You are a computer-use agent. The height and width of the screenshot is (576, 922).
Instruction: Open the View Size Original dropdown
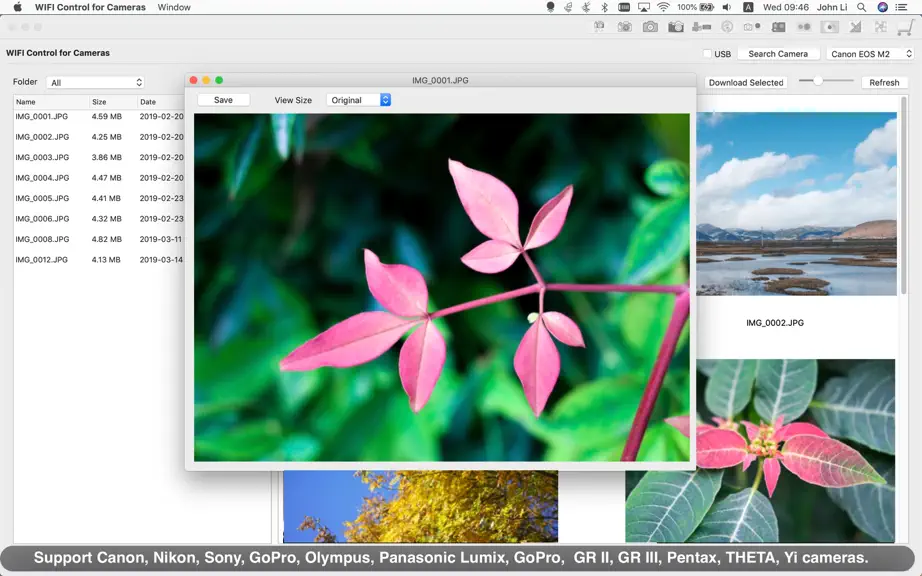pyautogui.click(x=359, y=100)
